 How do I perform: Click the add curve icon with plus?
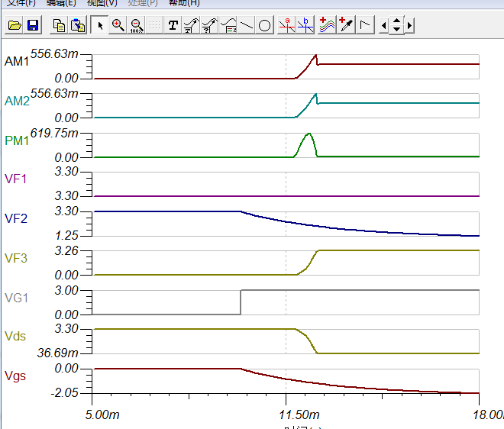coord(327,26)
